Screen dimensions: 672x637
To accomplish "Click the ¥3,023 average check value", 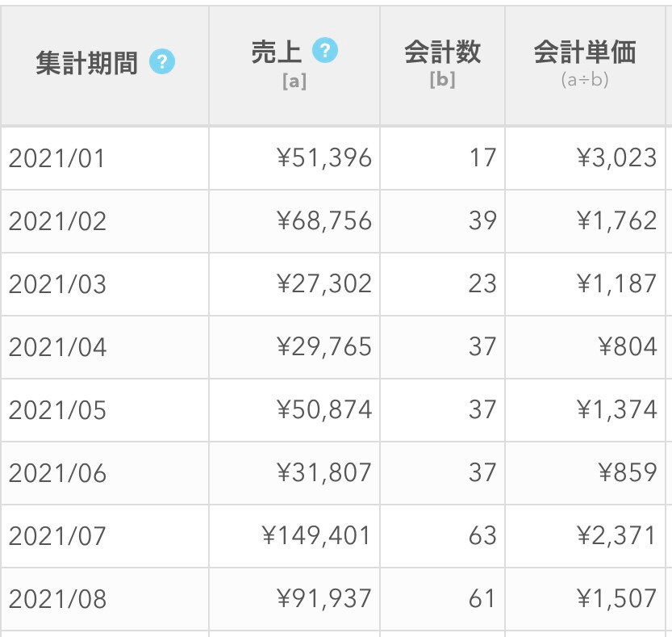I will (x=616, y=157).
